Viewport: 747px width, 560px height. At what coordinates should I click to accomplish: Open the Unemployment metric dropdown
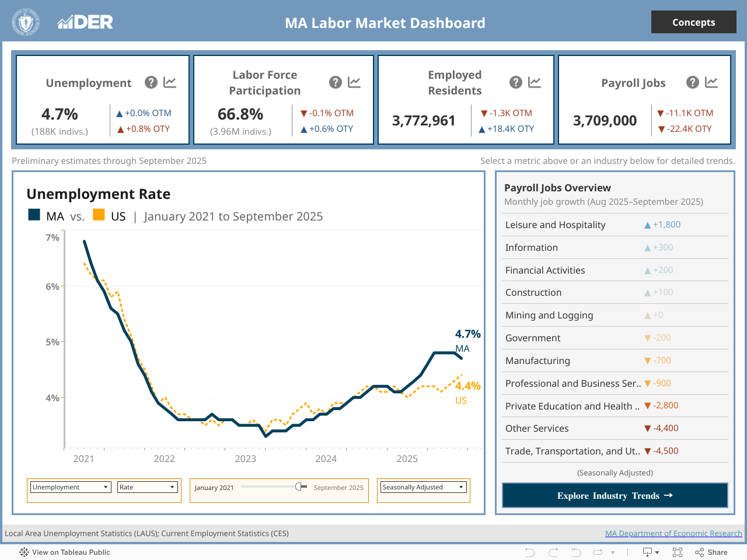pos(71,487)
